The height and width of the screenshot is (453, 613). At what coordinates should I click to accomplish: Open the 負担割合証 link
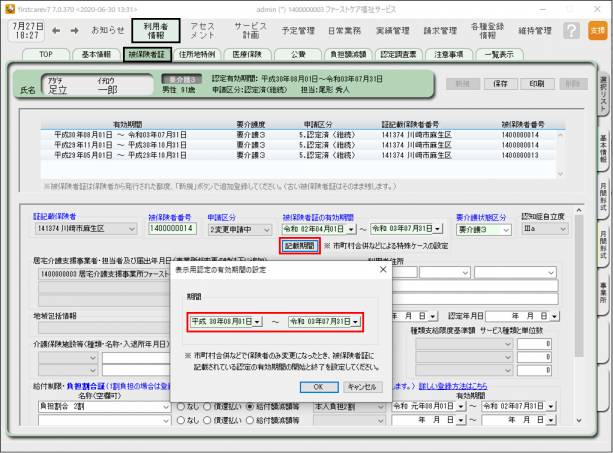pos(86,386)
